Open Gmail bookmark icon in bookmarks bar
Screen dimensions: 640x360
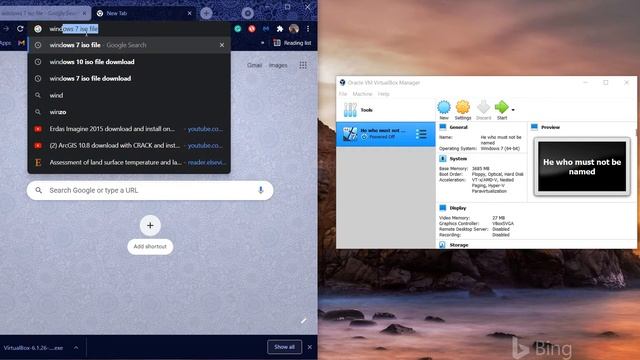click(21, 43)
